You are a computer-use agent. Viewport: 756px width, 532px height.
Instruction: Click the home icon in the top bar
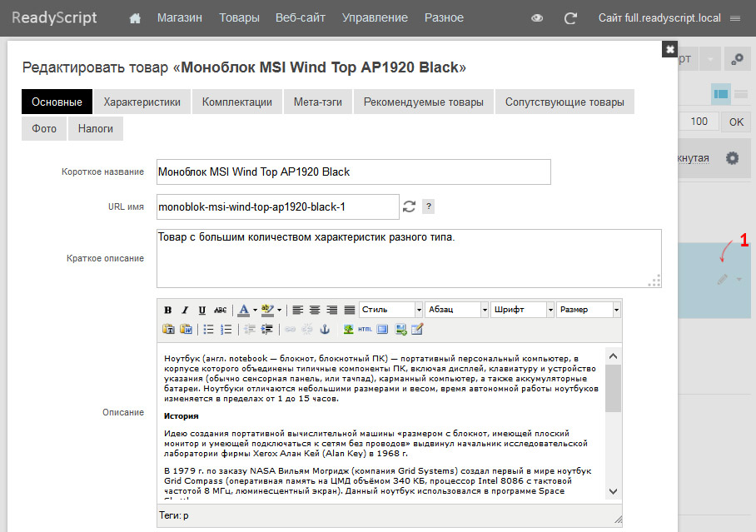click(x=135, y=18)
